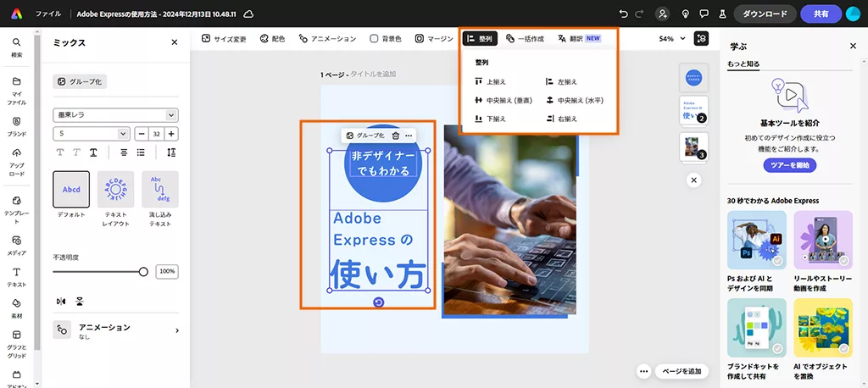Click the redo arrow in top bar
868x388 pixels.
641,14
